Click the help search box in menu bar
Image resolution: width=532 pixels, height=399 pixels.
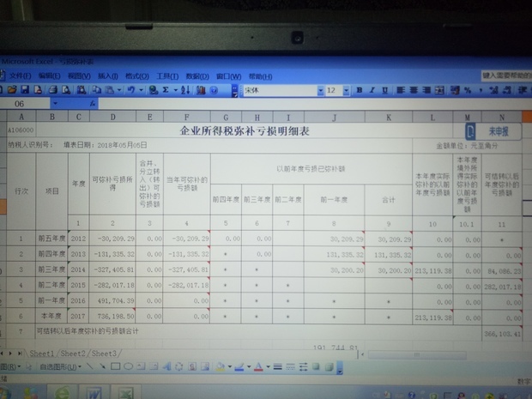tap(506, 76)
